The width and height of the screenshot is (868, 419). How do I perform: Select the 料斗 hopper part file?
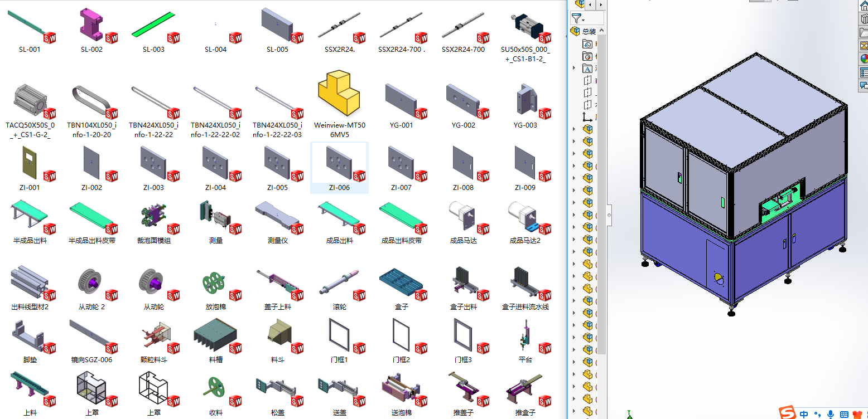pos(277,338)
